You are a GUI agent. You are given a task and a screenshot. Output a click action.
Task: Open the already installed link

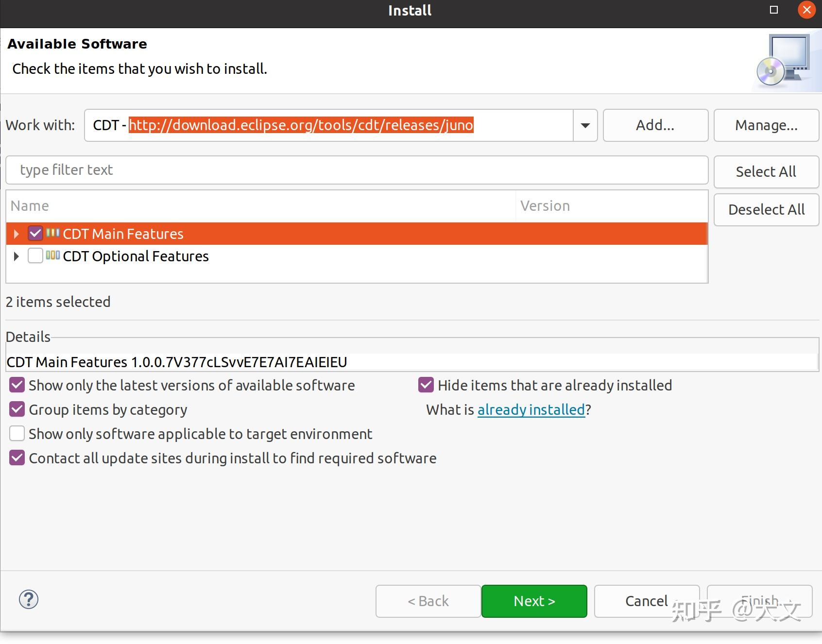coord(531,410)
